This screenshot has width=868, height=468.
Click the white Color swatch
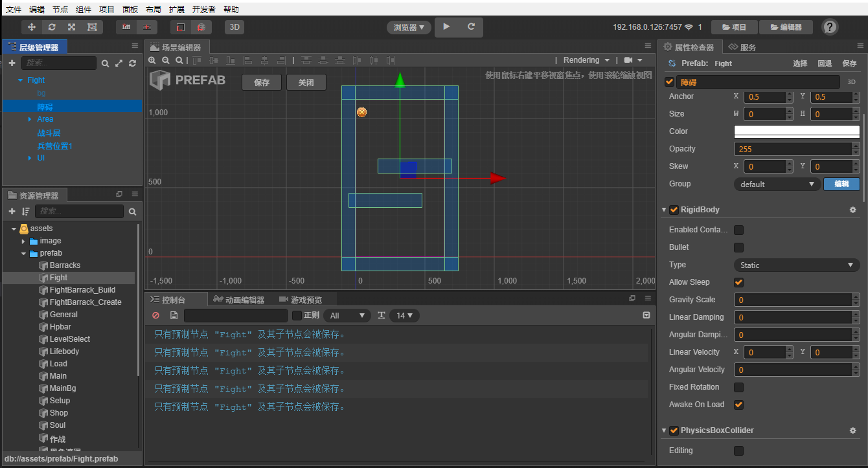coord(797,131)
